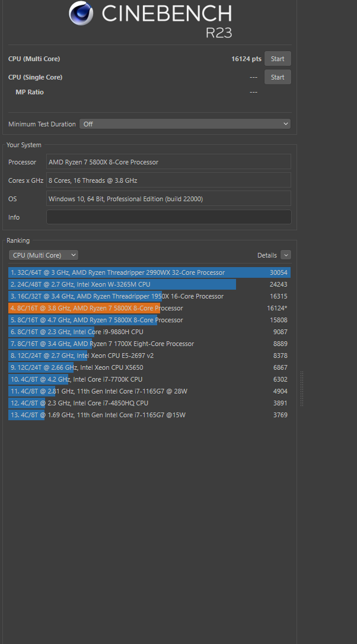
Task: Start the CPU Single Core test
Action: point(278,77)
